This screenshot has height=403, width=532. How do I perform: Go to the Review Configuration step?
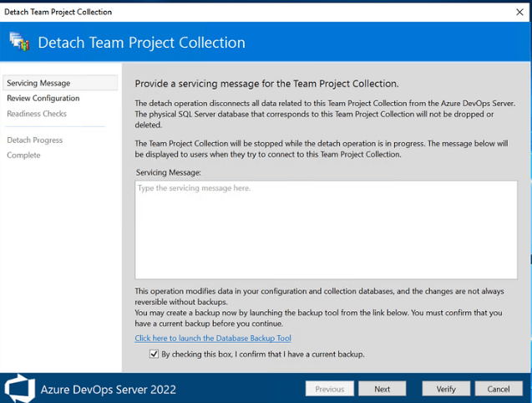click(43, 98)
